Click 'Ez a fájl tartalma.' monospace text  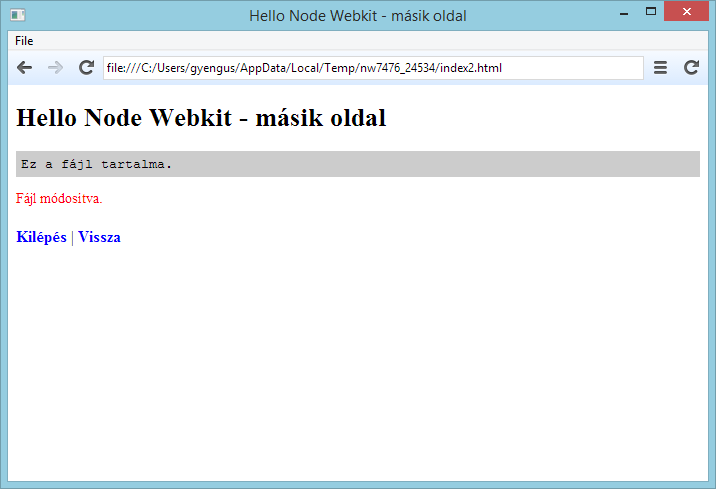96,164
